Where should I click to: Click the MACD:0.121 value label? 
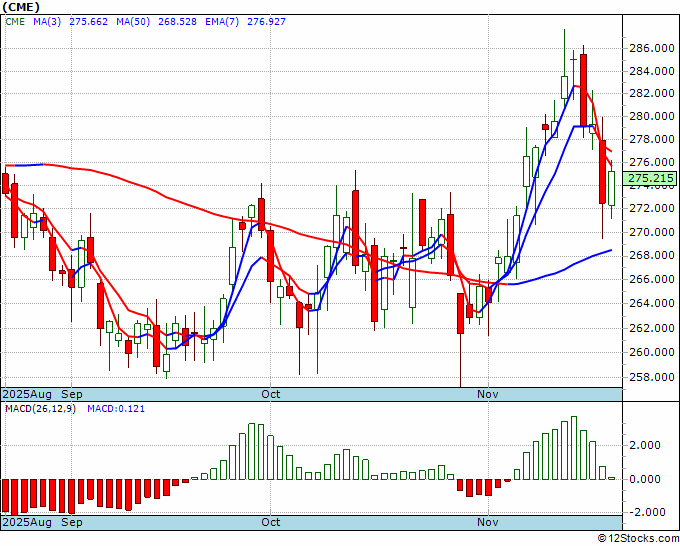pos(116,409)
